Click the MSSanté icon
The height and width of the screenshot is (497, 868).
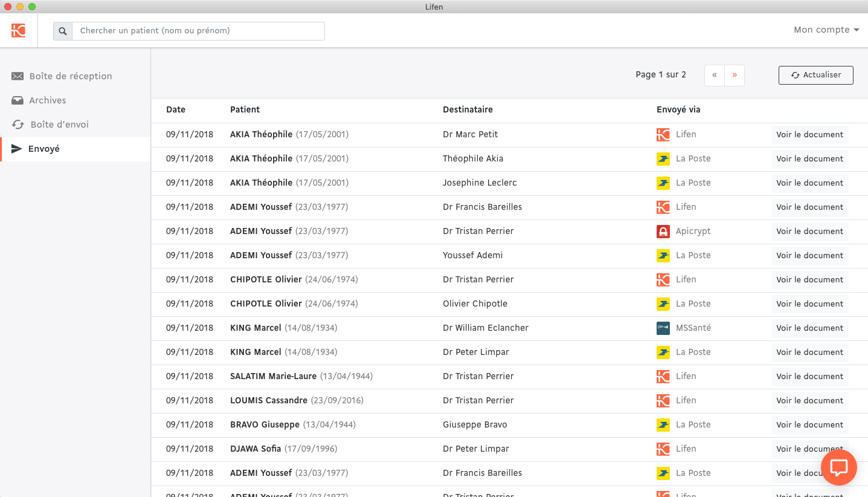663,328
